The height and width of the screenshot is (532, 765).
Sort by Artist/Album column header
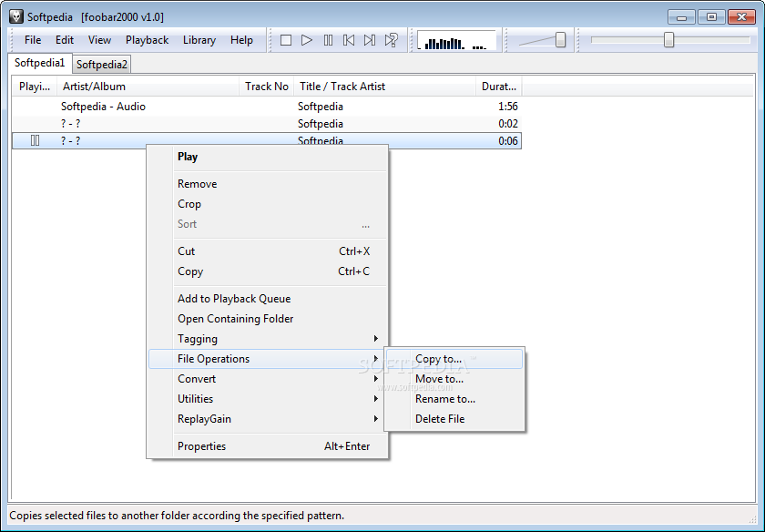(148, 87)
